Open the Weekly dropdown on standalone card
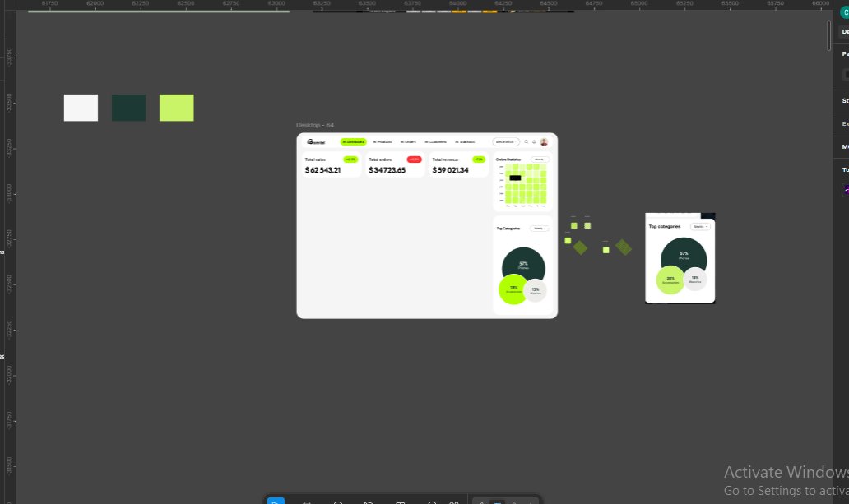849x504 pixels. 700,227
